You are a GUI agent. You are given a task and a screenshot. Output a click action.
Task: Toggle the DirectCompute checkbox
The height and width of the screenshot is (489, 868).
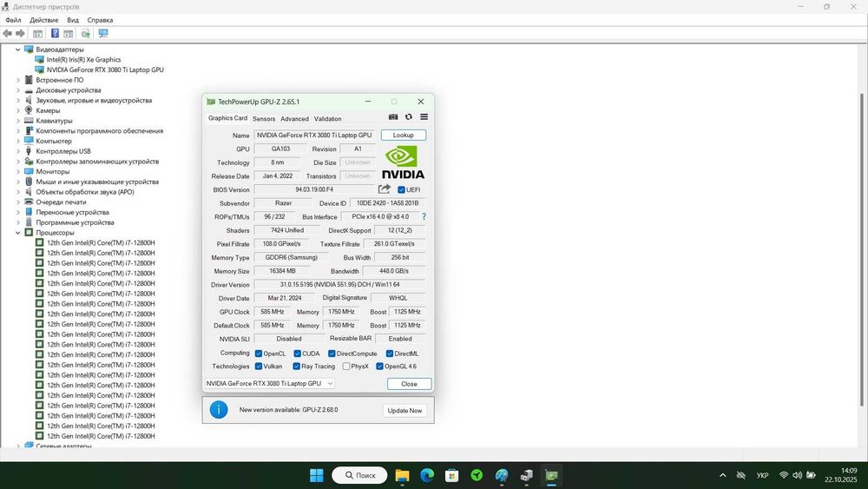coord(332,354)
